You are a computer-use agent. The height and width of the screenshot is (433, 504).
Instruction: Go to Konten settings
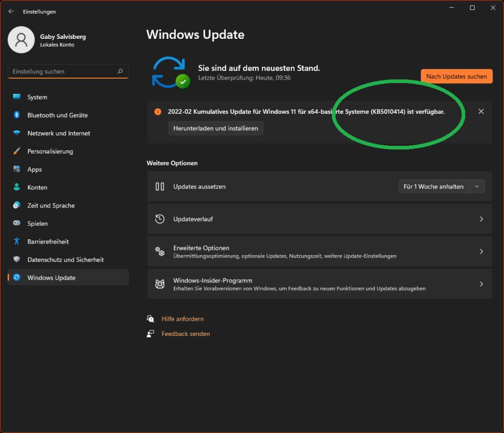pos(68,187)
